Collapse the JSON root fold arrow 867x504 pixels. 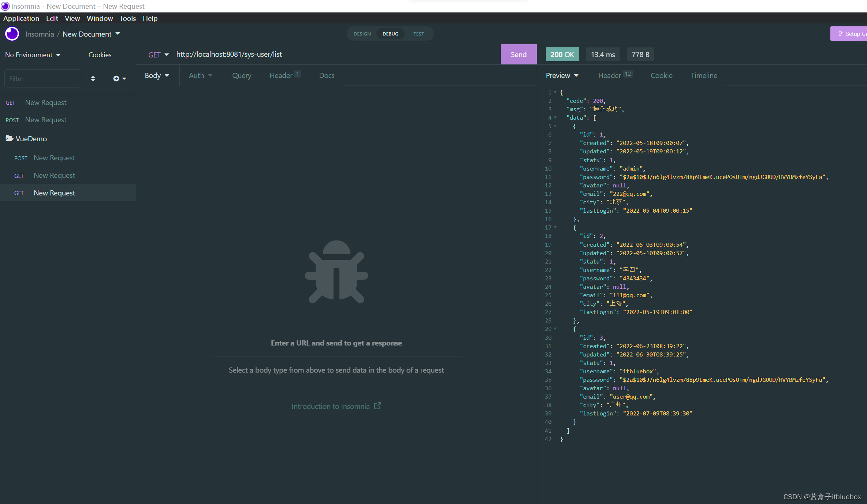555,92
